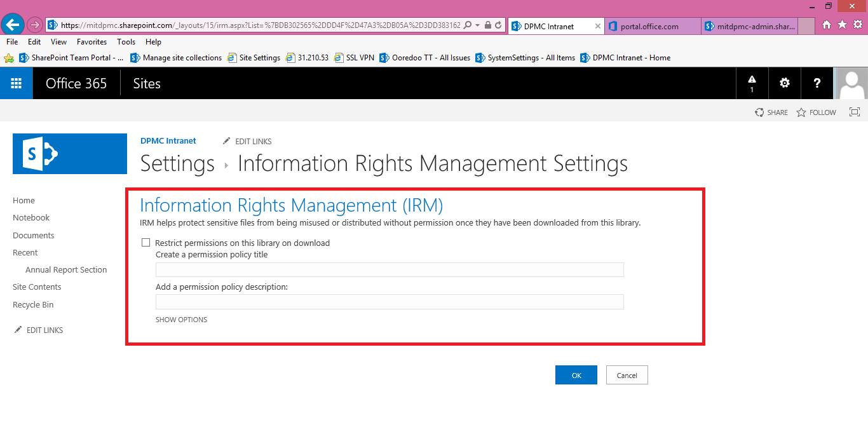Enter focus mode with the full-screen icon

[x=854, y=112]
